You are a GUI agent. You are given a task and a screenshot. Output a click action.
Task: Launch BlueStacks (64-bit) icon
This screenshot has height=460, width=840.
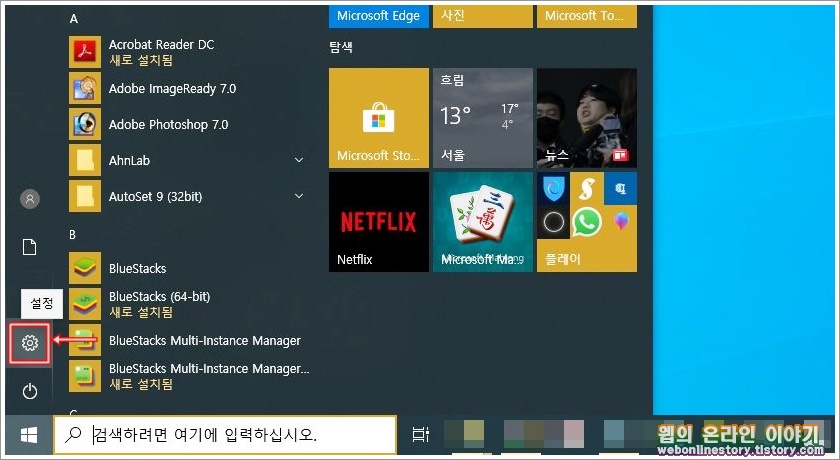coord(85,304)
